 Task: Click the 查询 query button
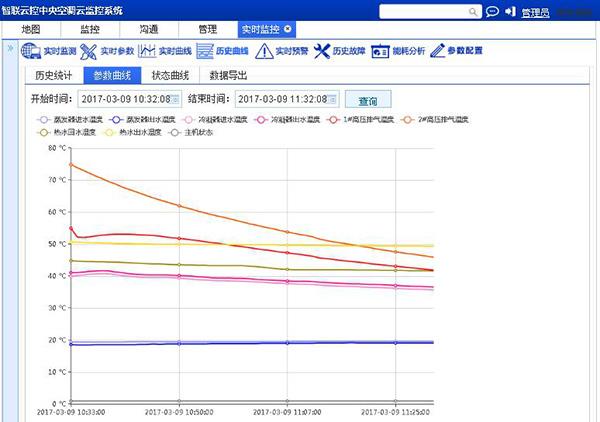(x=368, y=99)
